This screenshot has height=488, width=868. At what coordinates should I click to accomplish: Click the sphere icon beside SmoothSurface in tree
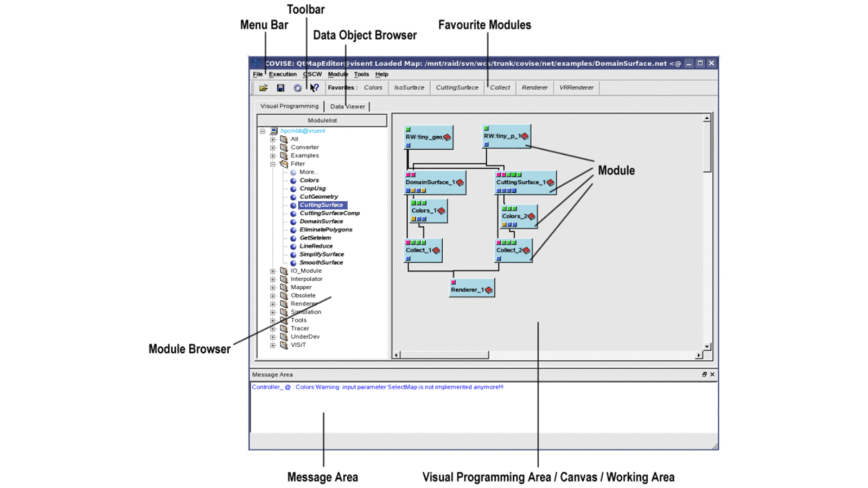(293, 263)
